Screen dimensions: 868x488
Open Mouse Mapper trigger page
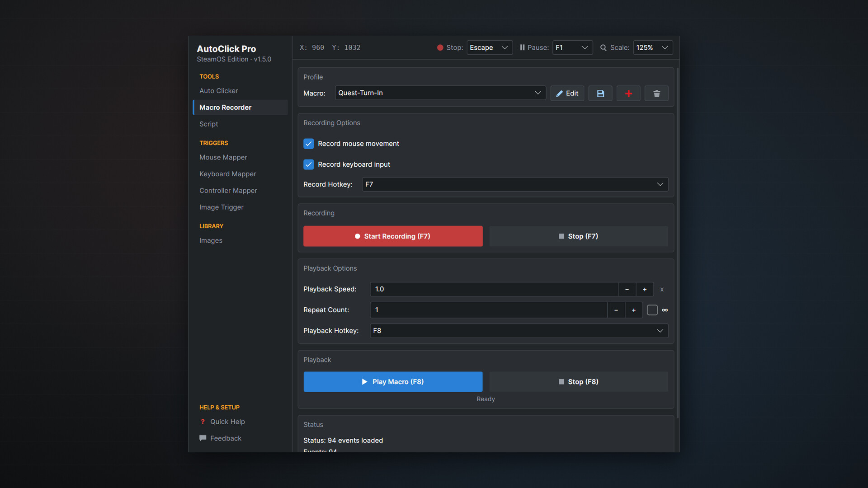[x=240, y=157]
